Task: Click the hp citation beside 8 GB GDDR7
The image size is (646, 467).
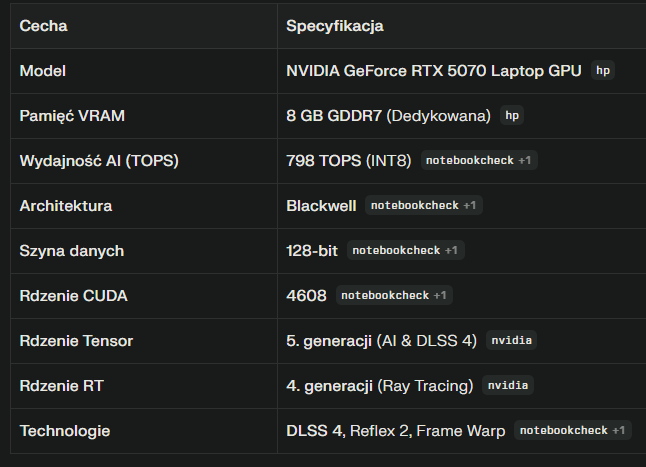Action: pos(512,116)
